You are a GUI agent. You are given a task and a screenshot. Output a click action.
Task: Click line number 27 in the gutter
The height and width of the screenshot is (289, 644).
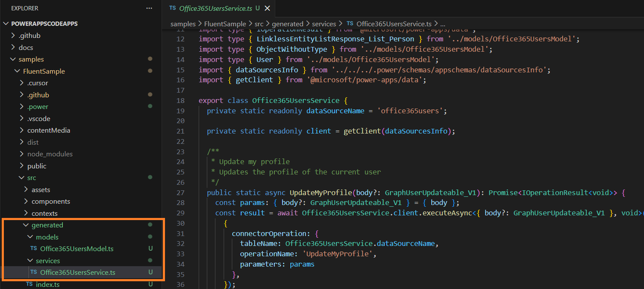pos(180,193)
